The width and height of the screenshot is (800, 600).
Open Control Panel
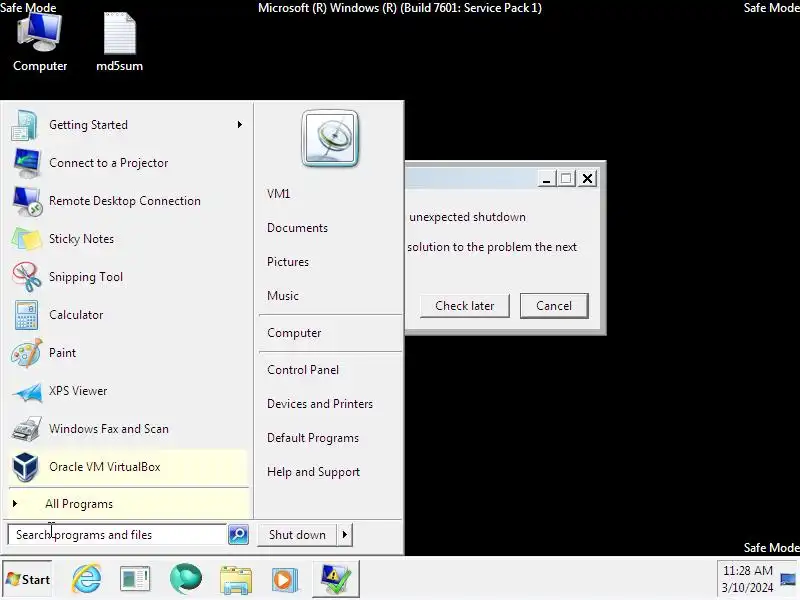(x=303, y=370)
